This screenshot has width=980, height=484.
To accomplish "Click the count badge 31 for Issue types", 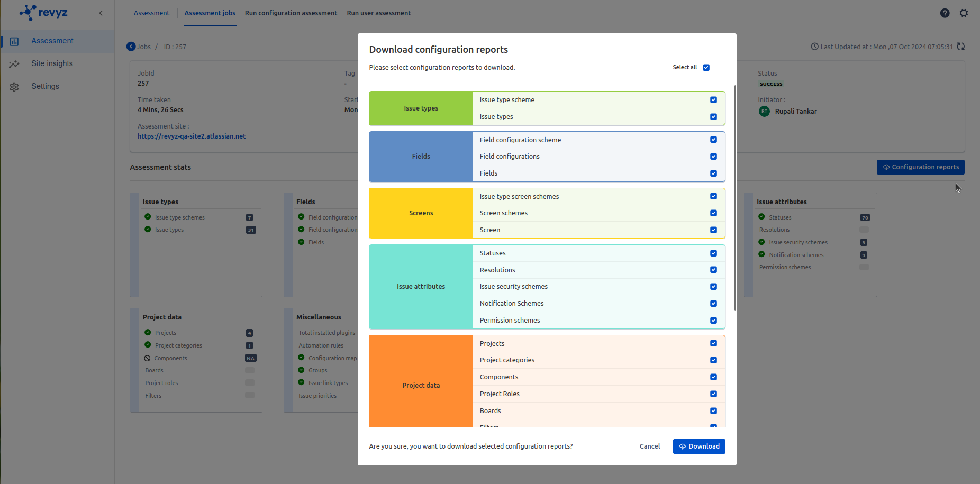I will (251, 230).
